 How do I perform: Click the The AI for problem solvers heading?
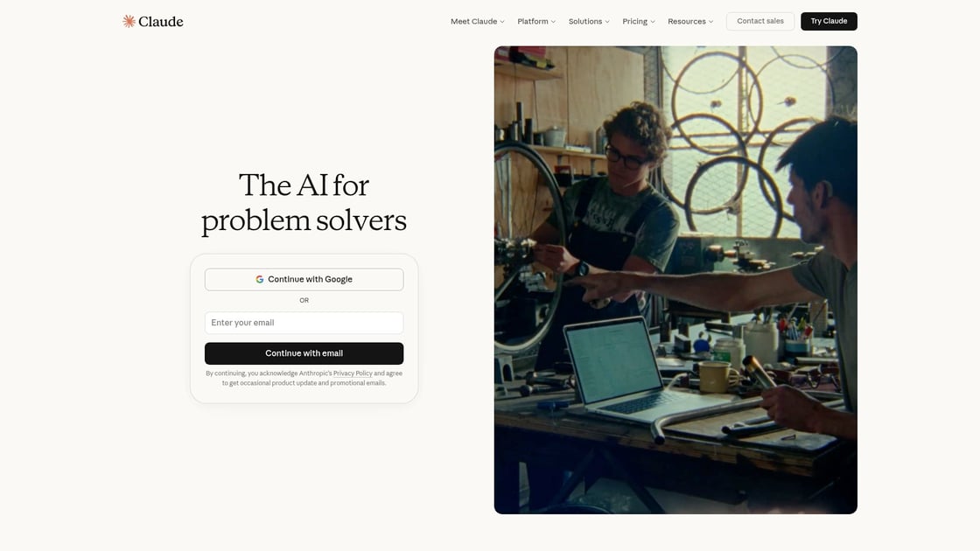click(304, 203)
